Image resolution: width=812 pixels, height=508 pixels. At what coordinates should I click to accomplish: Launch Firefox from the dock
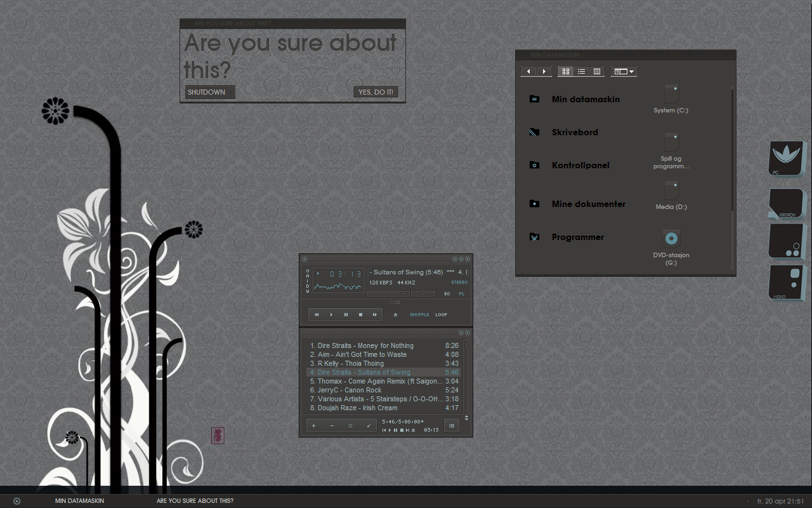pyautogui.click(x=787, y=204)
